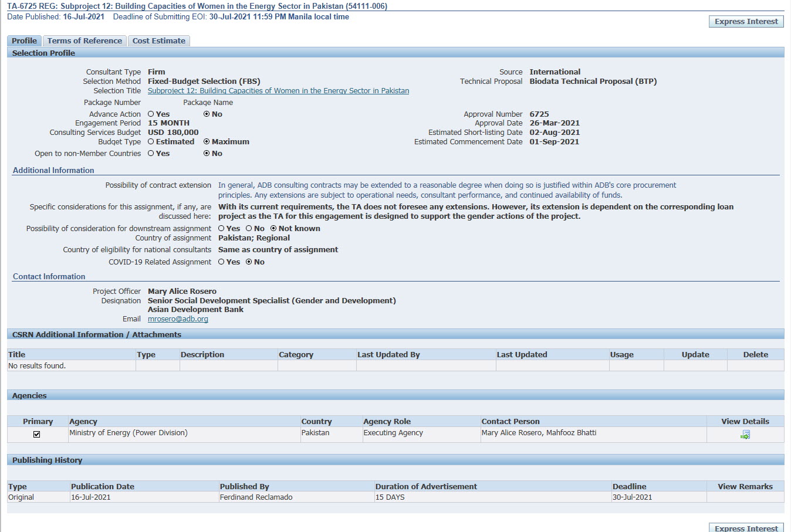Click the TA-6725 REG page title

click(x=197, y=6)
